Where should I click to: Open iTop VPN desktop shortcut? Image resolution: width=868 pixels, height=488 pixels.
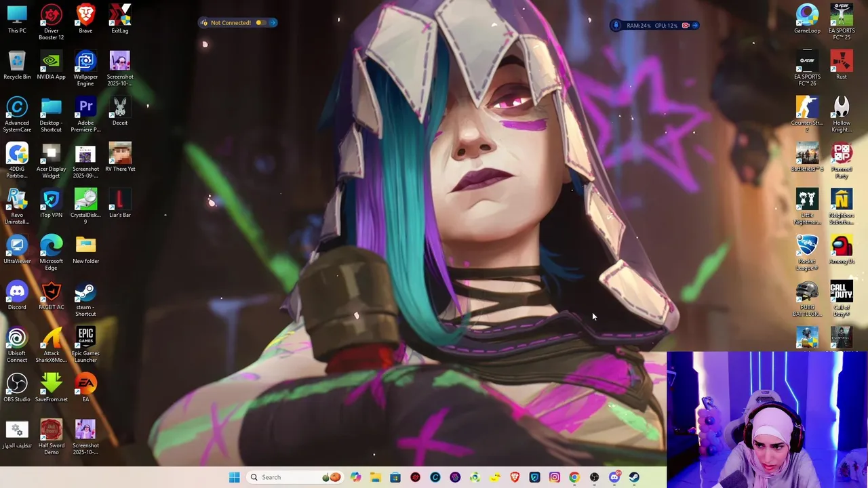pos(51,203)
